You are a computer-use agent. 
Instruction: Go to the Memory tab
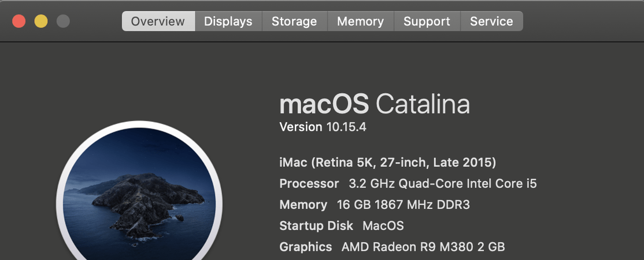tap(360, 21)
